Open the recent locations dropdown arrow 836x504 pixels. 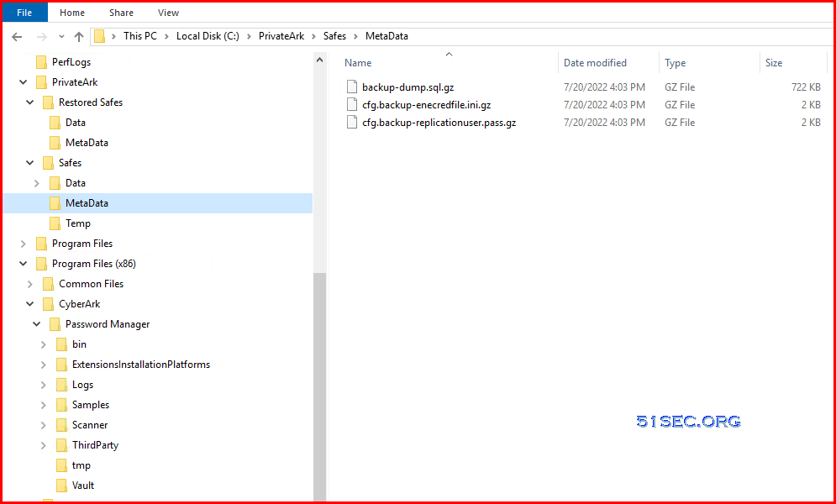(x=61, y=36)
